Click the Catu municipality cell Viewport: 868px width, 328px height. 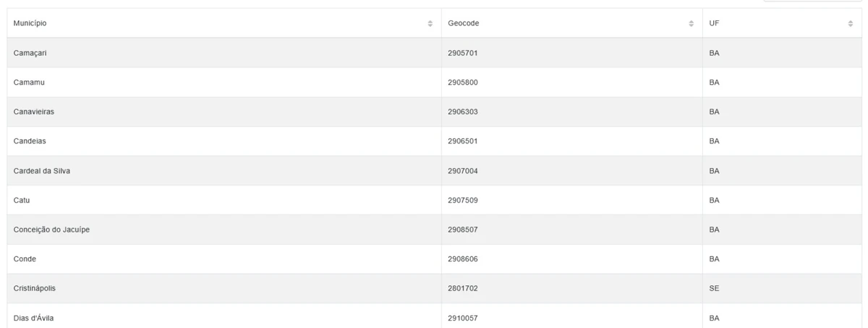point(224,200)
